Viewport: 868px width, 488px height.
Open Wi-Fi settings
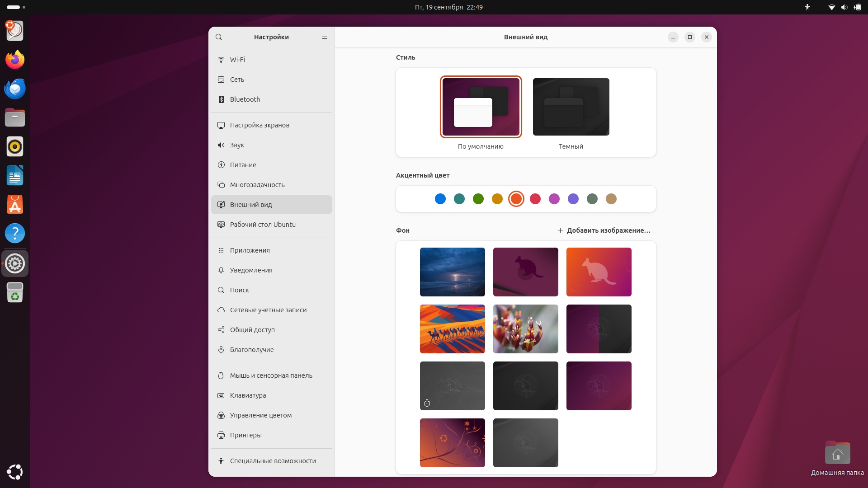click(272, 60)
